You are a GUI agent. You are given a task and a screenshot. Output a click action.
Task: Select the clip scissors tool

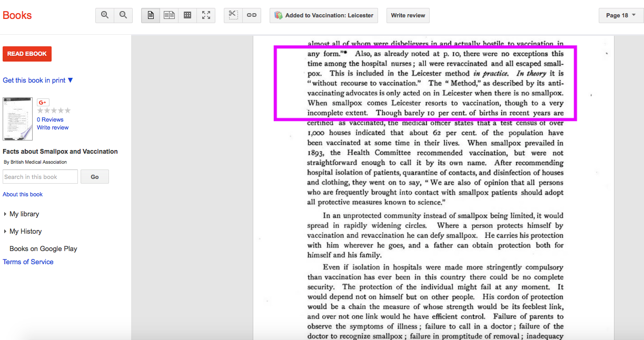pyautogui.click(x=233, y=15)
